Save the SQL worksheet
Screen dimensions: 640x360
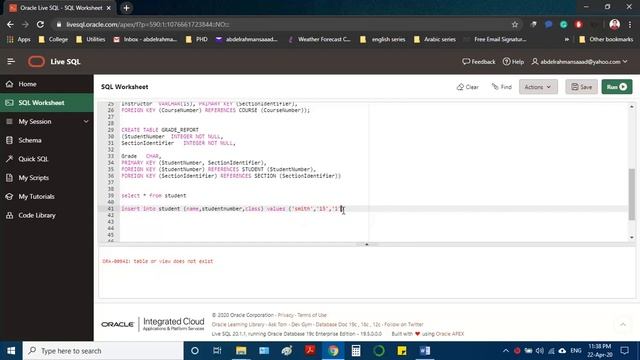pyautogui.click(x=582, y=87)
